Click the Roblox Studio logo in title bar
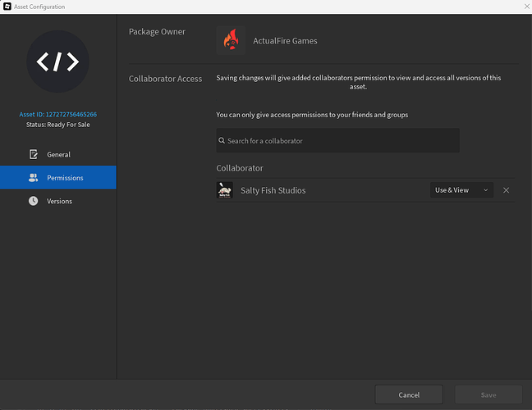This screenshot has width=532, height=410. point(7,7)
